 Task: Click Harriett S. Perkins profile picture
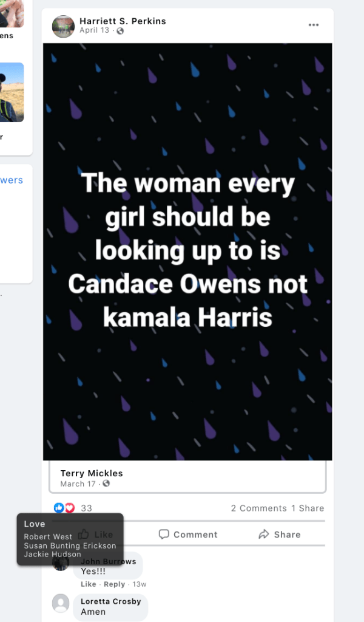click(x=63, y=26)
